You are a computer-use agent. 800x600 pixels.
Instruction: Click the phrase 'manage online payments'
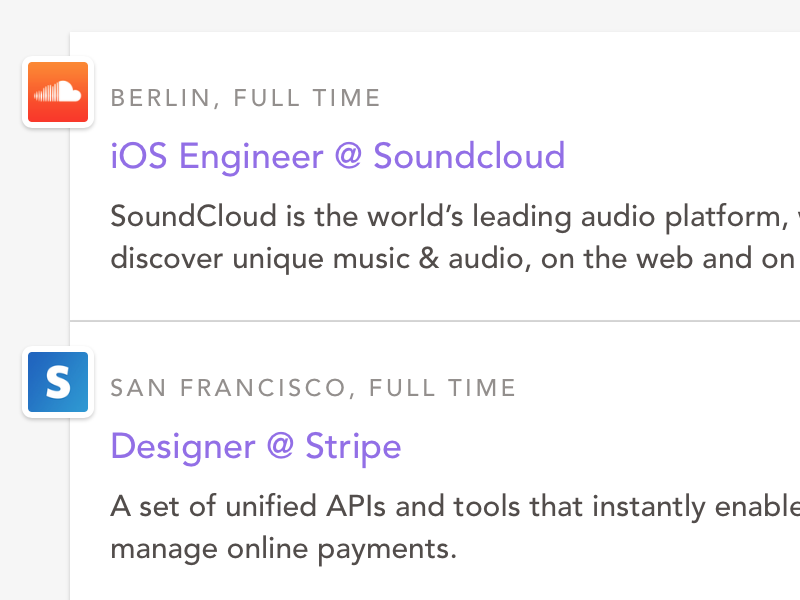[x=283, y=548]
